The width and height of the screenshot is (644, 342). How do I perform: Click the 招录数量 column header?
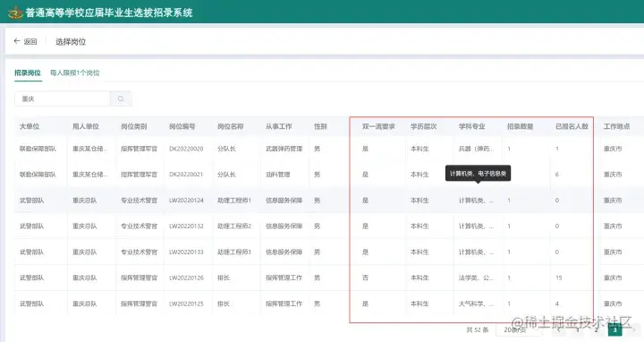click(520, 126)
